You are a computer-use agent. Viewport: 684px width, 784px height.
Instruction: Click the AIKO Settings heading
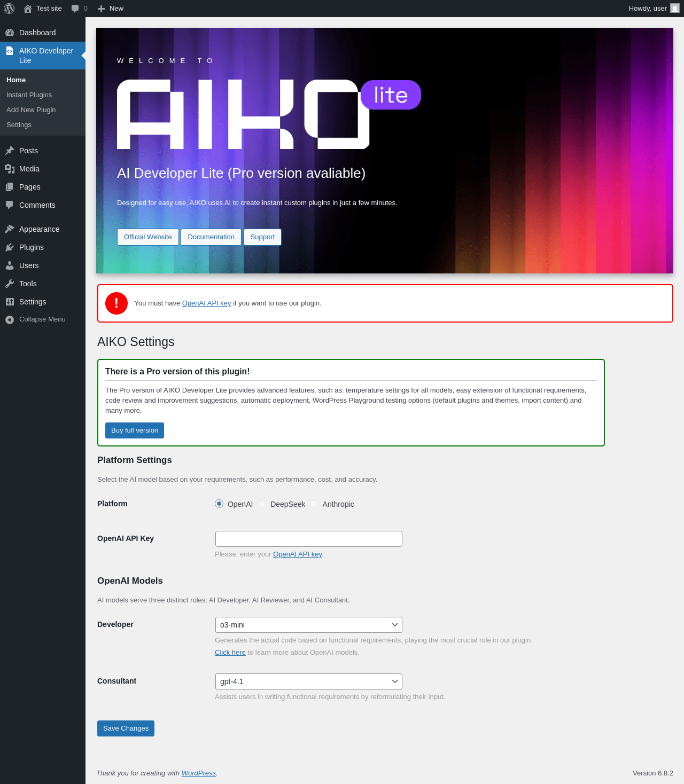[136, 342]
